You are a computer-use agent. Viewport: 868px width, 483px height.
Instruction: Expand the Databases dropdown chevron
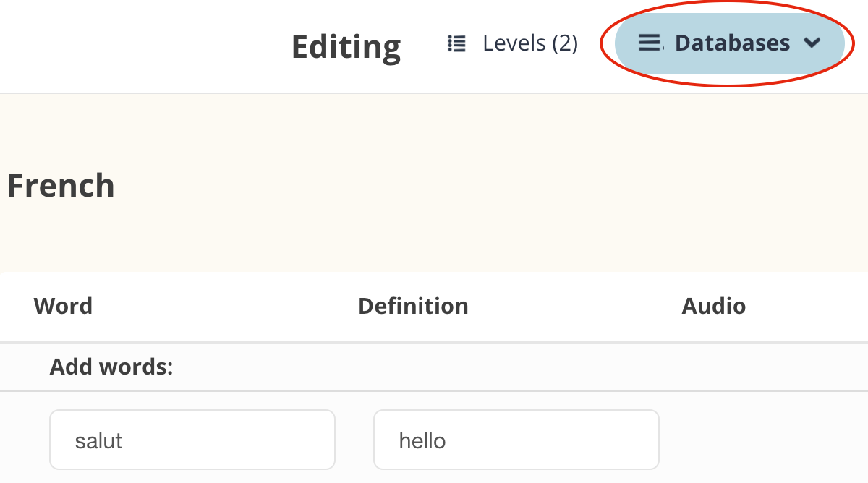[812, 43]
